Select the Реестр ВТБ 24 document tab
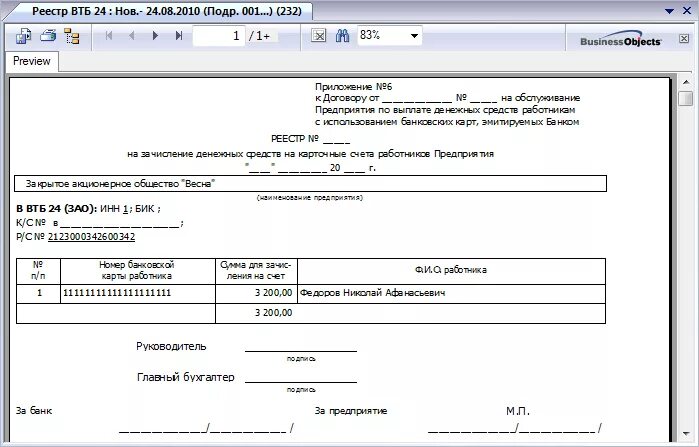Viewport: 699px width, 447px height. 167,11
